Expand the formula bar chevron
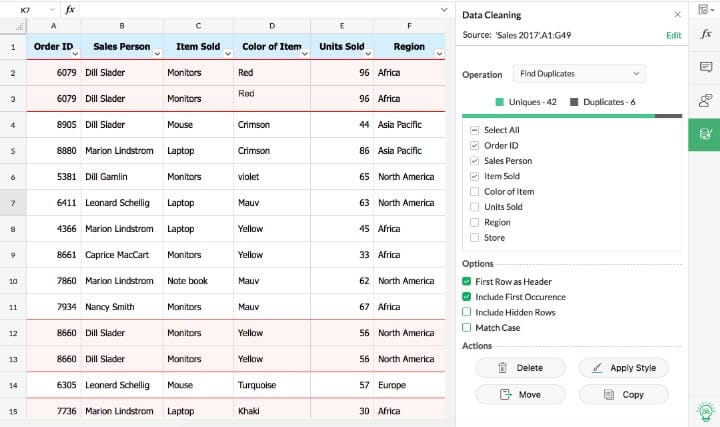This screenshot has height=427, width=720. click(444, 10)
